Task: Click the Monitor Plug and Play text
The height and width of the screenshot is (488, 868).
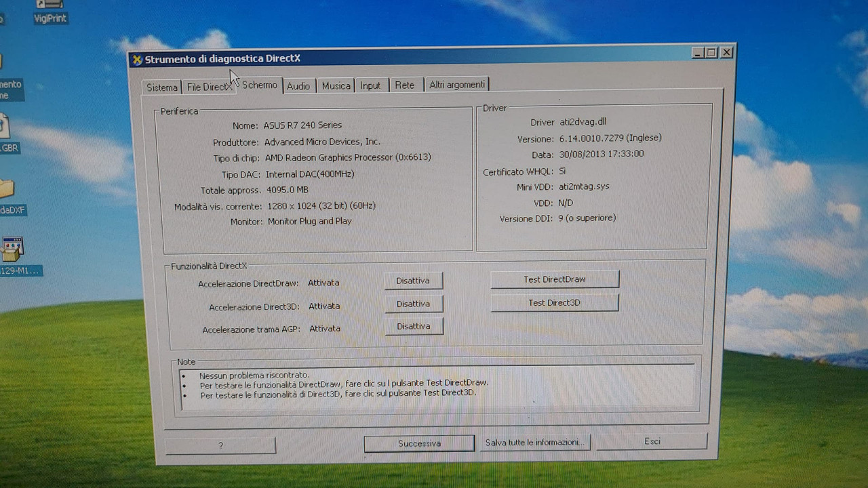Action: pos(309,222)
